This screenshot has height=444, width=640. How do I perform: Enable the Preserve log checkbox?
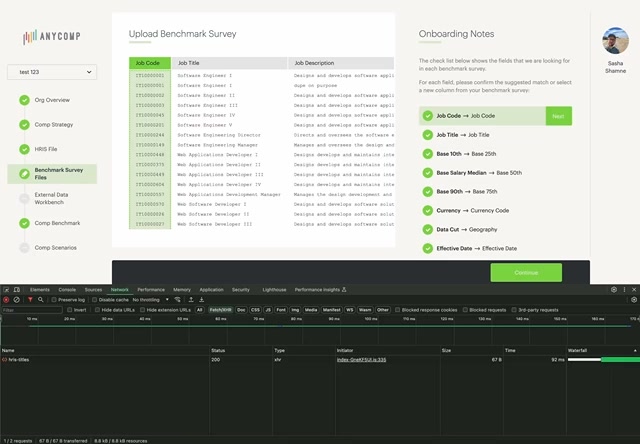pyautogui.click(x=54, y=299)
